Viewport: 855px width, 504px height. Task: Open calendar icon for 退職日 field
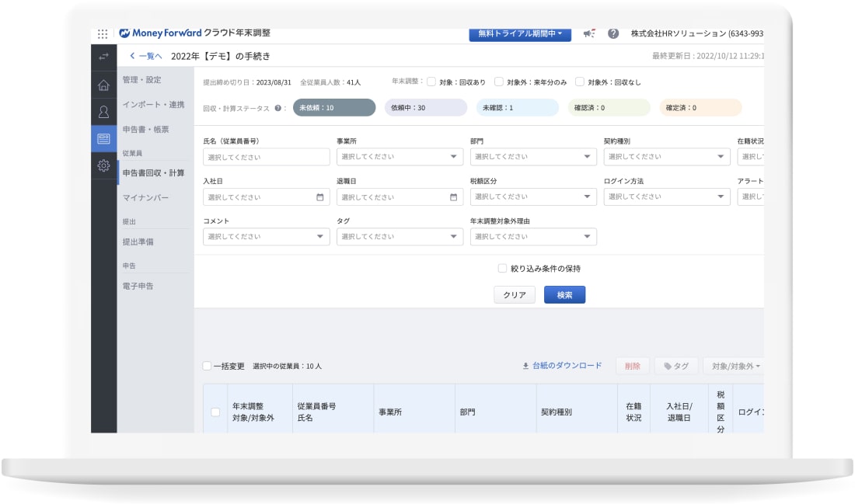[454, 197]
